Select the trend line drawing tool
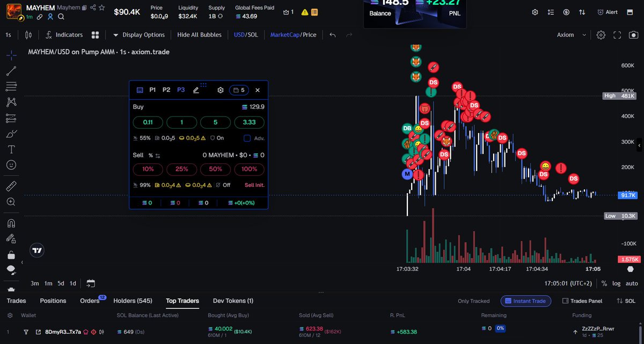Screen dimensions: 644x344 coord(11,70)
